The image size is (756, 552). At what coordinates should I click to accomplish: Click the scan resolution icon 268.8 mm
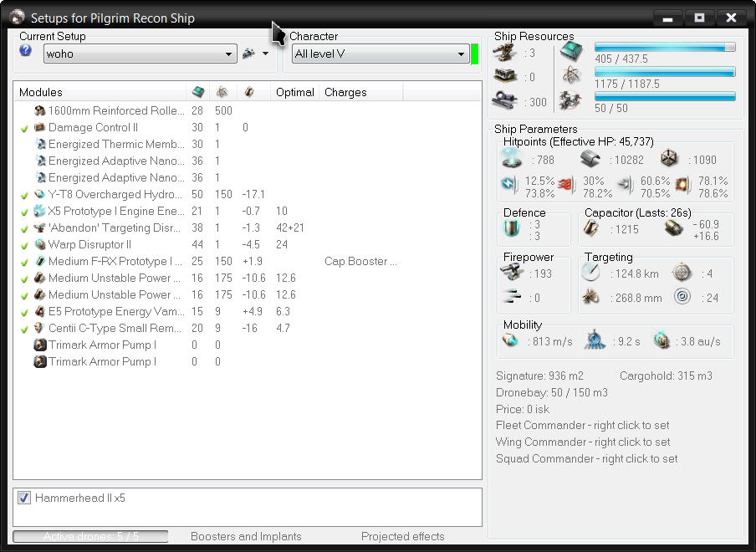(590, 297)
